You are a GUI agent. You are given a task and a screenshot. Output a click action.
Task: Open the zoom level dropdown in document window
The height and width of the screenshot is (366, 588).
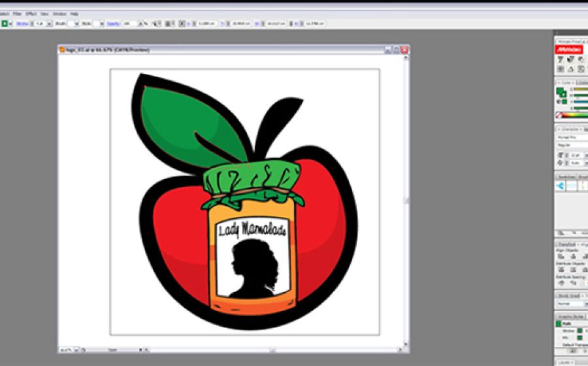76,350
